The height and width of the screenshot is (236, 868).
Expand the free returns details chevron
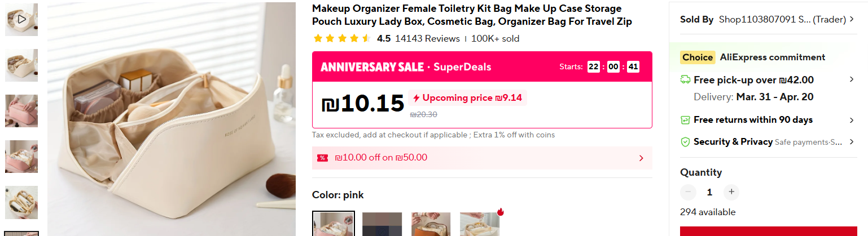click(x=852, y=120)
